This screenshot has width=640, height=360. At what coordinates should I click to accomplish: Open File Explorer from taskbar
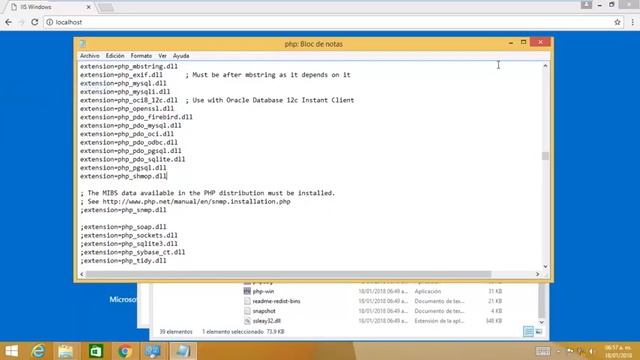click(x=65, y=351)
